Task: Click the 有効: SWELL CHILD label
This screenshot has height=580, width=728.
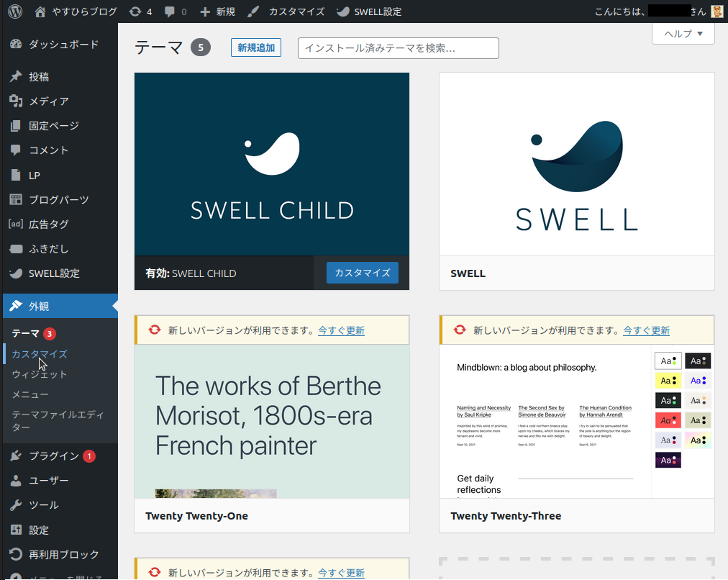Action: pos(191,273)
